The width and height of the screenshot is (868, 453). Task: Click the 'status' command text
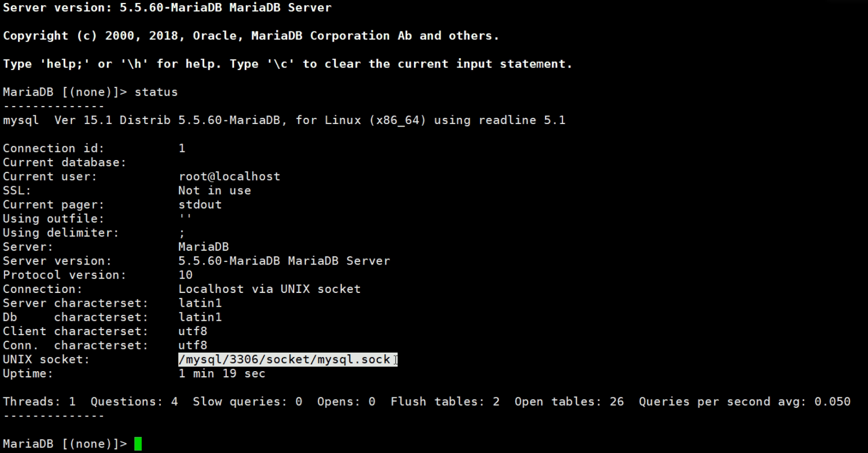[x=156, y=92]
